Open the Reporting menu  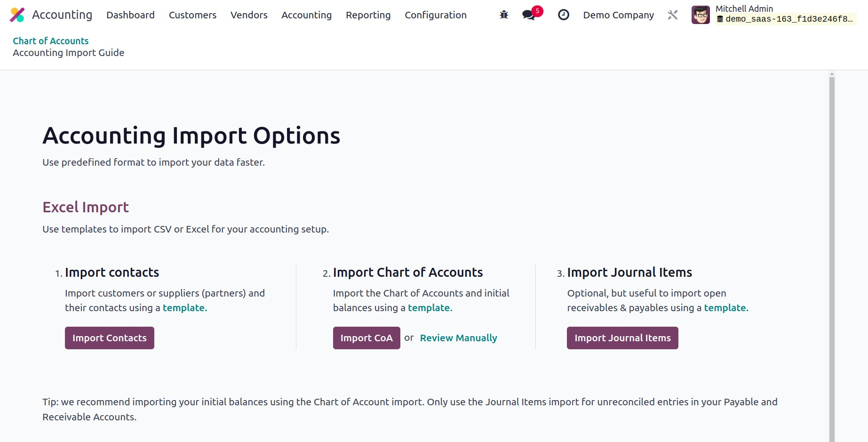coord(368,15)
